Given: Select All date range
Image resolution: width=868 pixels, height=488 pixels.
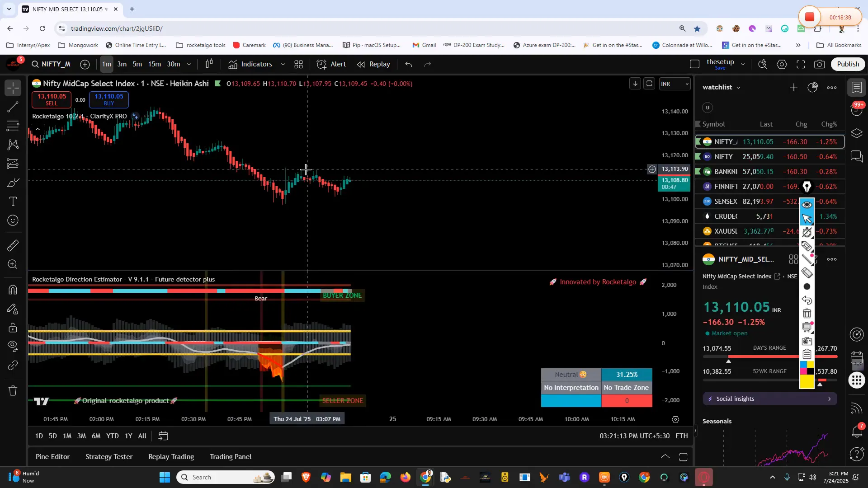Looking at the screenshot, I should coord(142,436).
